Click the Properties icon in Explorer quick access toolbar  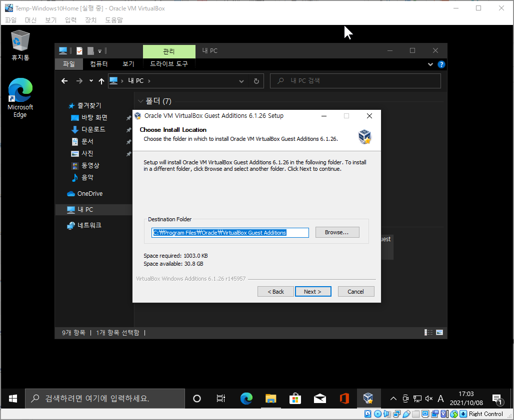[79, 51]
